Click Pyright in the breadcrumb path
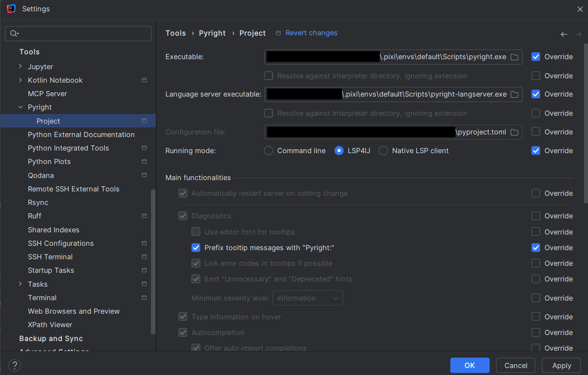Screen dimensions: 588x375 tap(212, 33)
